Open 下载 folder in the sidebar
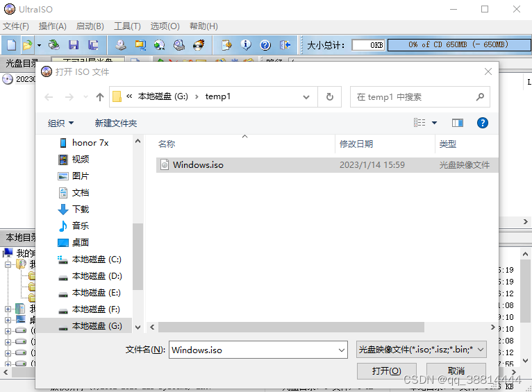 pyautogui.click(x=74, y=210)
